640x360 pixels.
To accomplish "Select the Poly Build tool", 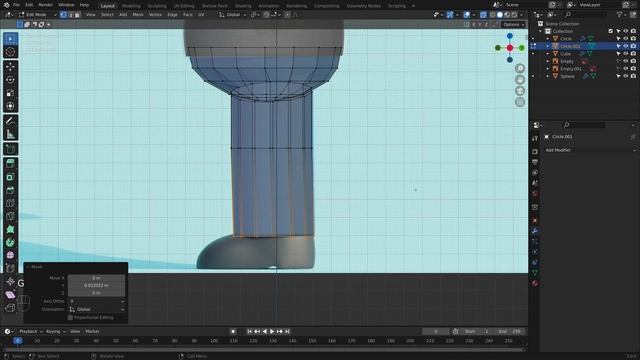I will point(10,229).
